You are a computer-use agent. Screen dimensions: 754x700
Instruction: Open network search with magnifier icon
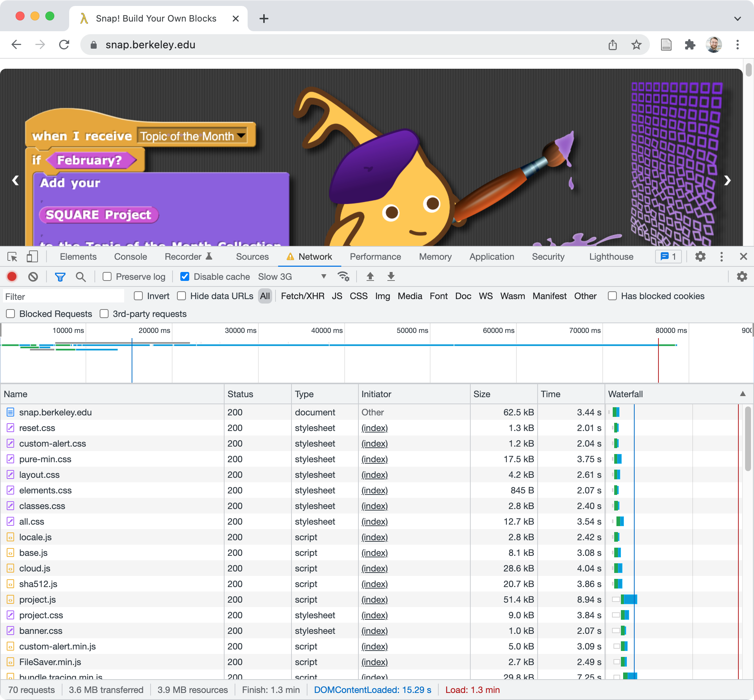tap(80, 277)
